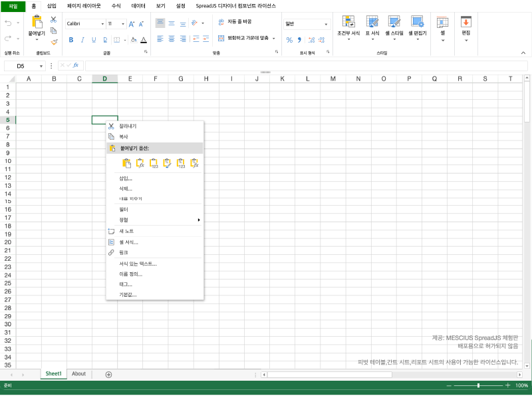Click the zoom slider handle
532x400 pixels.
[x=478, y=385]
